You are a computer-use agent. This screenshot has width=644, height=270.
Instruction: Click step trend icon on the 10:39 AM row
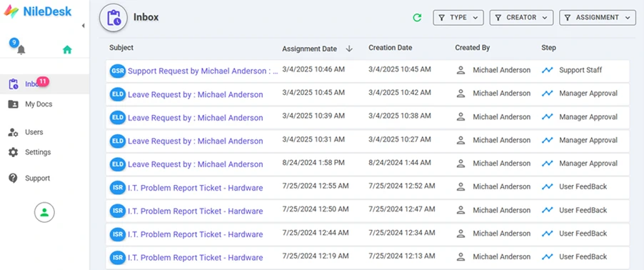[x=547, y=116]
